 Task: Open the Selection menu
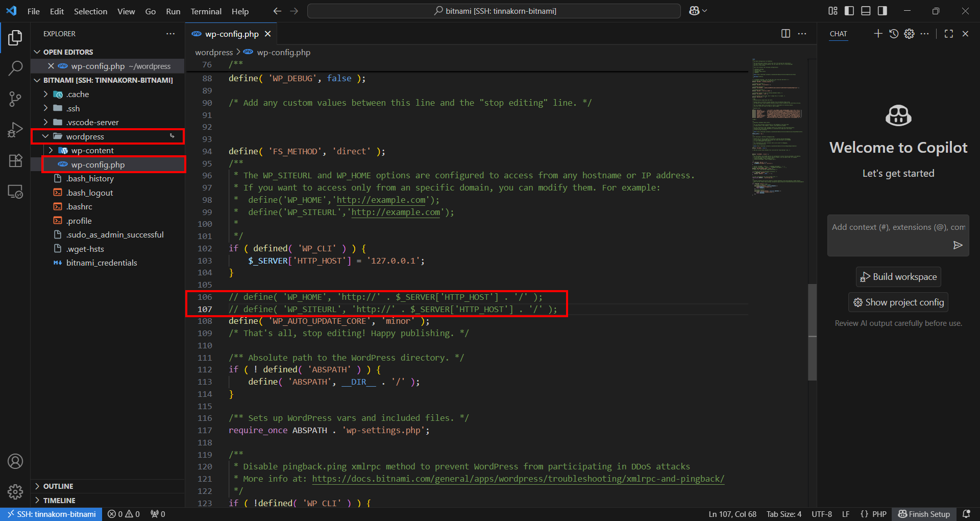[90, 11]
